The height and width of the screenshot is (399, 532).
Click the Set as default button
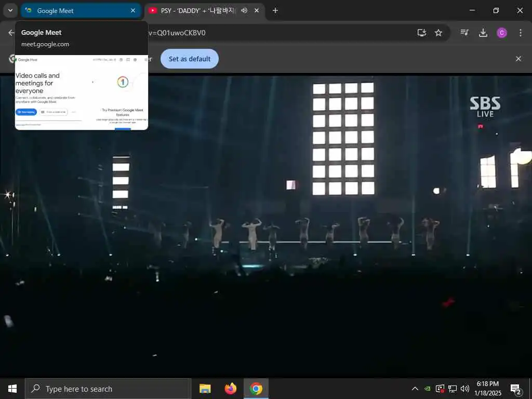pyautogui.click(x=189, y=59)
